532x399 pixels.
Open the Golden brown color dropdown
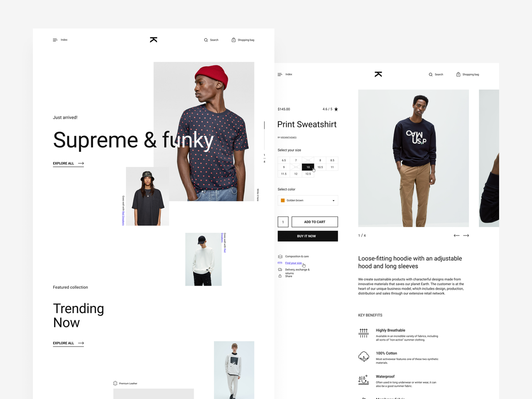308,201
